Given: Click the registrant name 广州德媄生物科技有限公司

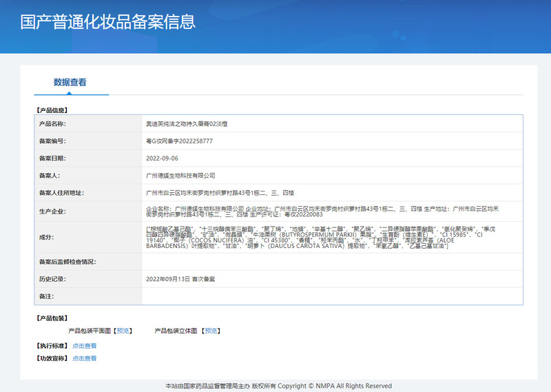Looking at the screenshot, I should pyautogui.click(x=180, y=176).
